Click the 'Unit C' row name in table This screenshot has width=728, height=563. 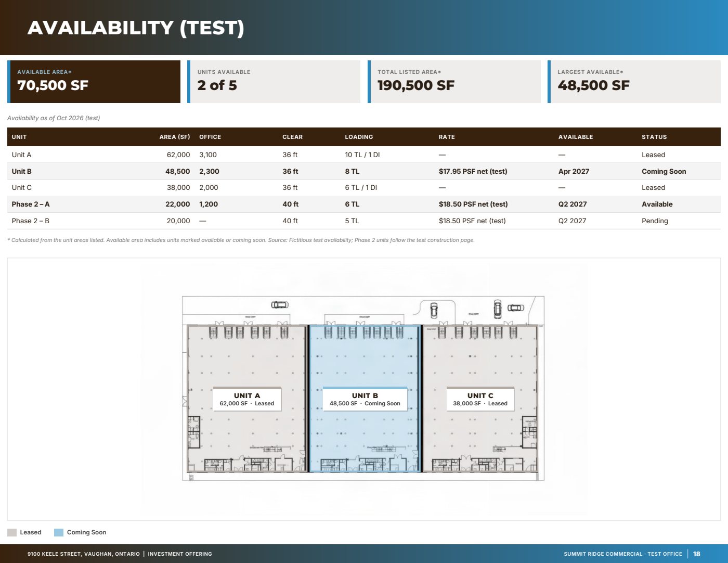(x=22, y=187)
